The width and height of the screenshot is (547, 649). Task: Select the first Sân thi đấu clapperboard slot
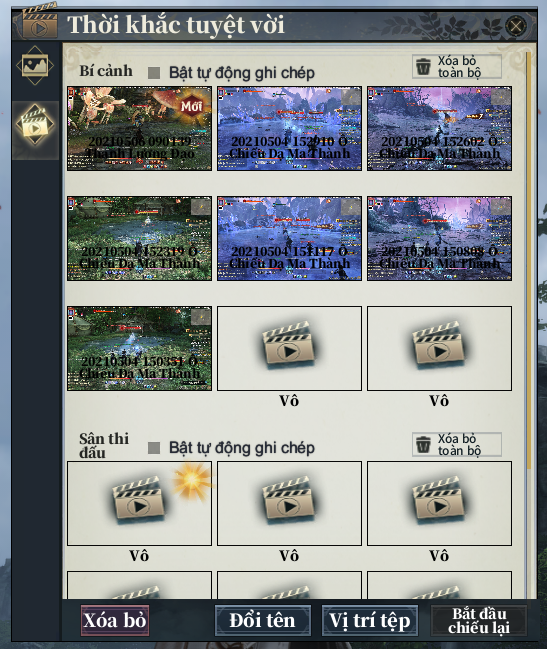(x=139, y=503)
